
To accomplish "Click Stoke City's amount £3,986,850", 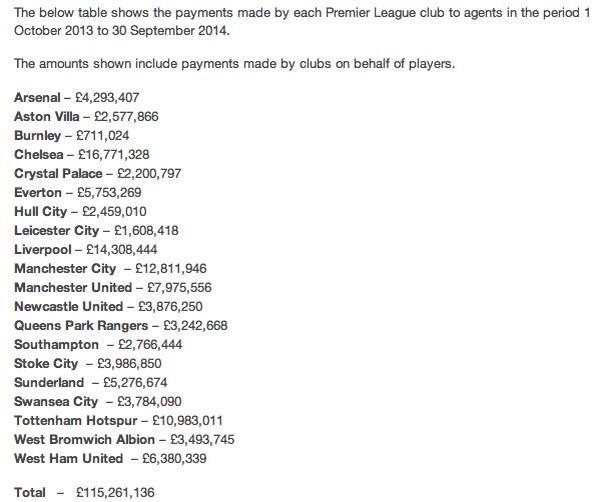I will click(x=129, y=363).
